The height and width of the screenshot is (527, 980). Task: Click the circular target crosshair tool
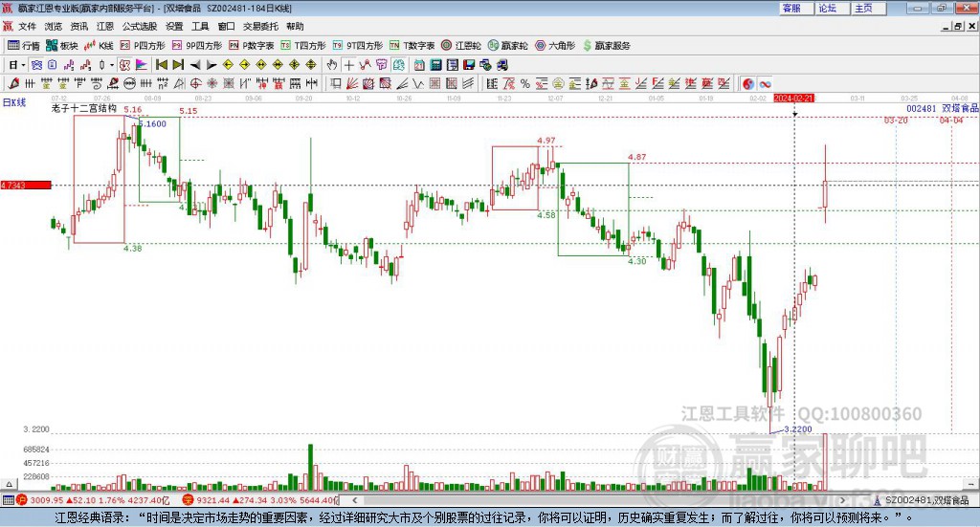195,83
